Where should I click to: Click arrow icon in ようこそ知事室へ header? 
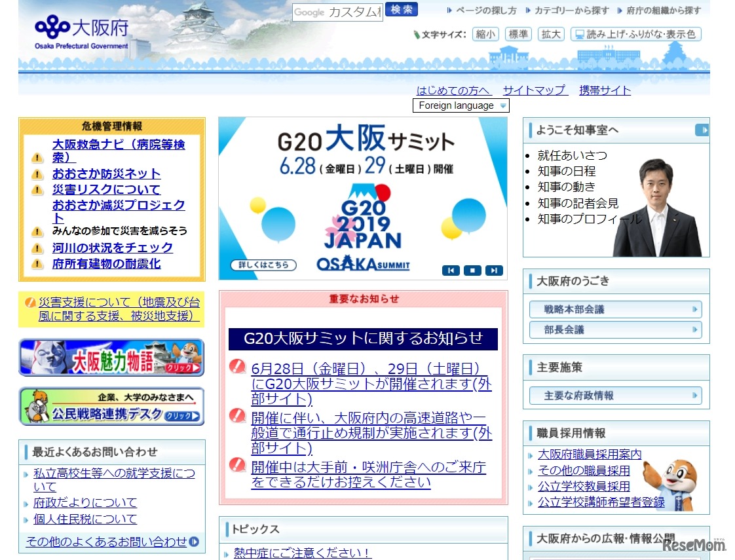tap(702, 130)
